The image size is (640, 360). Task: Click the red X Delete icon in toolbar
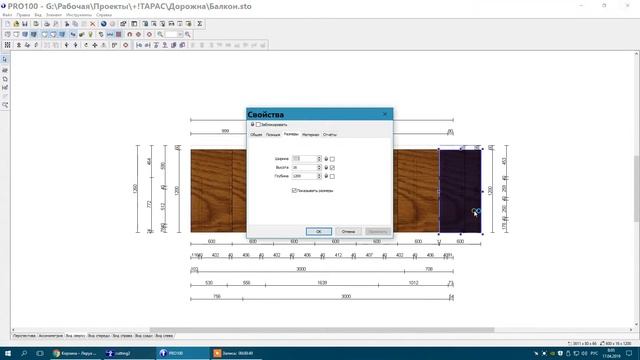click(x=93, y=24)
